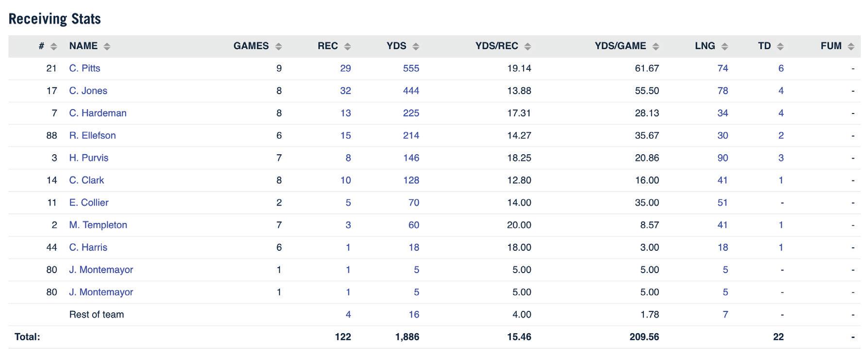
Task: Click the sort arrows beside REC
Action: point(347,47)
